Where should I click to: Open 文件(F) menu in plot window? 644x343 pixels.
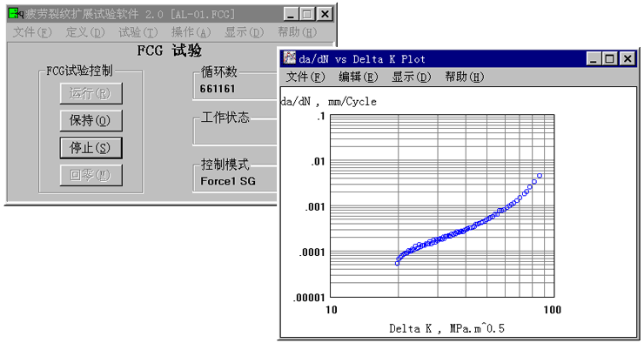pos(305,77)
